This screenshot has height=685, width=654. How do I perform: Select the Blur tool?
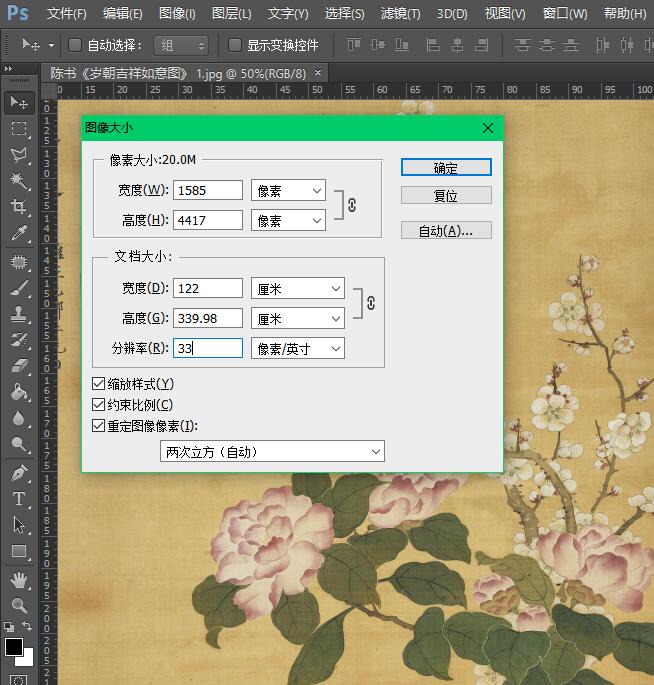pyautogui.click(x=19, y=418)
